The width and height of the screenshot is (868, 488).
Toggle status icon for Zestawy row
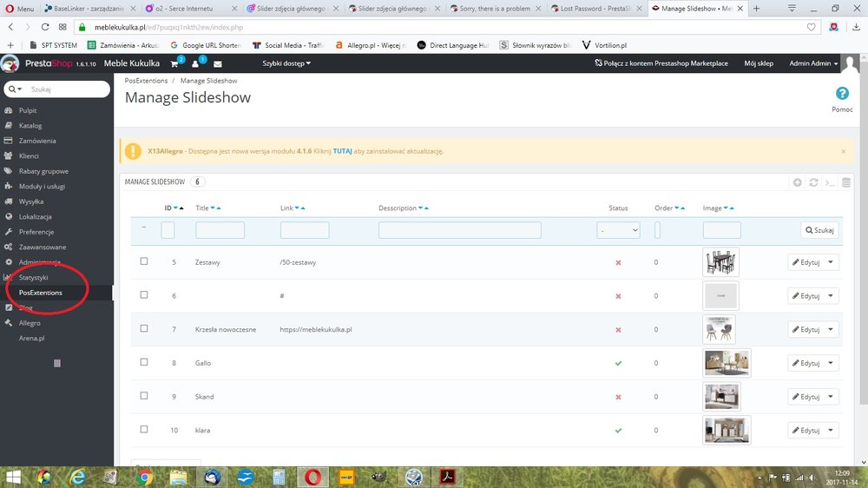click(x=618, y=262)
